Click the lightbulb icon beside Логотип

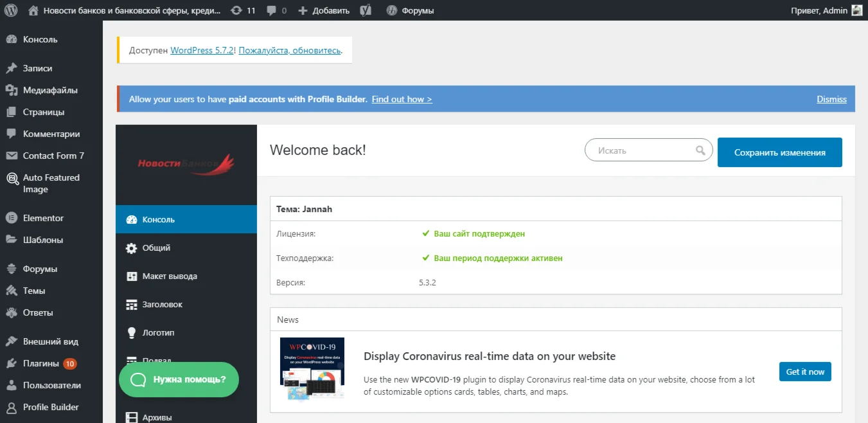pyautogui.click(x=132, y=333)
